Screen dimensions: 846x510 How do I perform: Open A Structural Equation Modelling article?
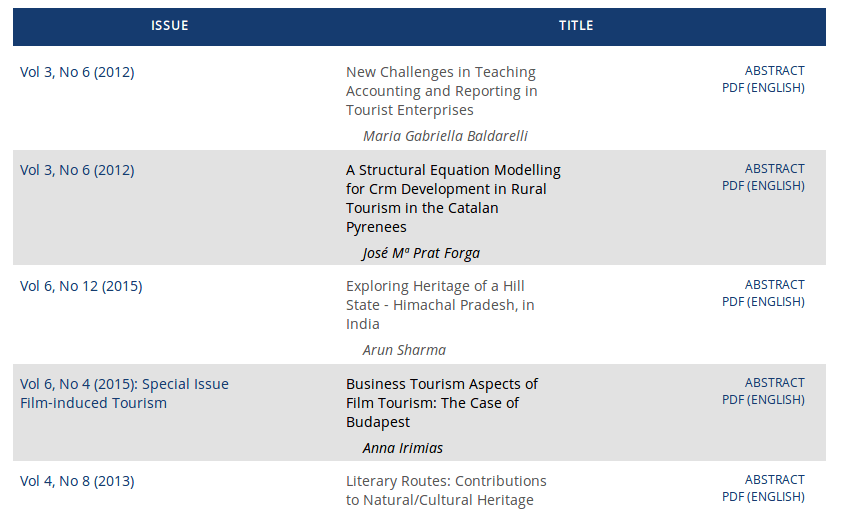[x=453, y=198]
